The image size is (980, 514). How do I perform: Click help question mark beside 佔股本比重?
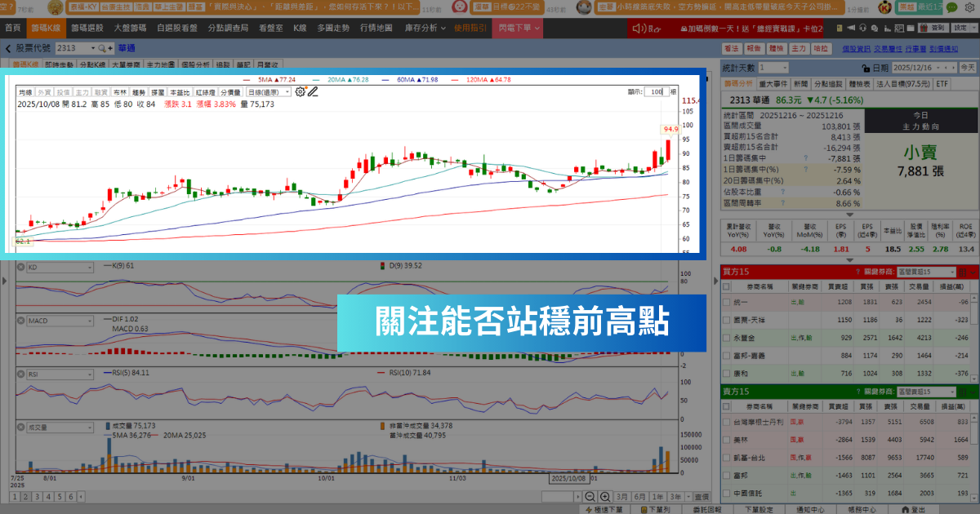(x=782, y=192)
